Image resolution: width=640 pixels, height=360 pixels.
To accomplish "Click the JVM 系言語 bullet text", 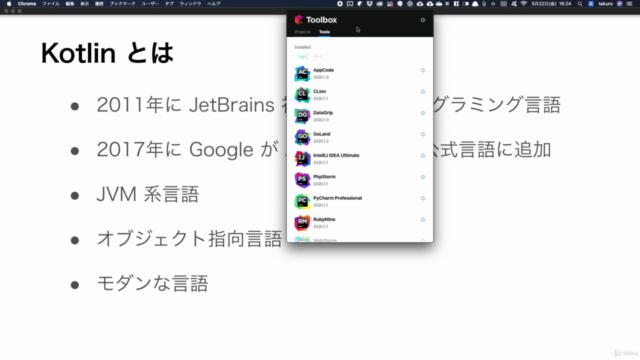I will (148, 194).
